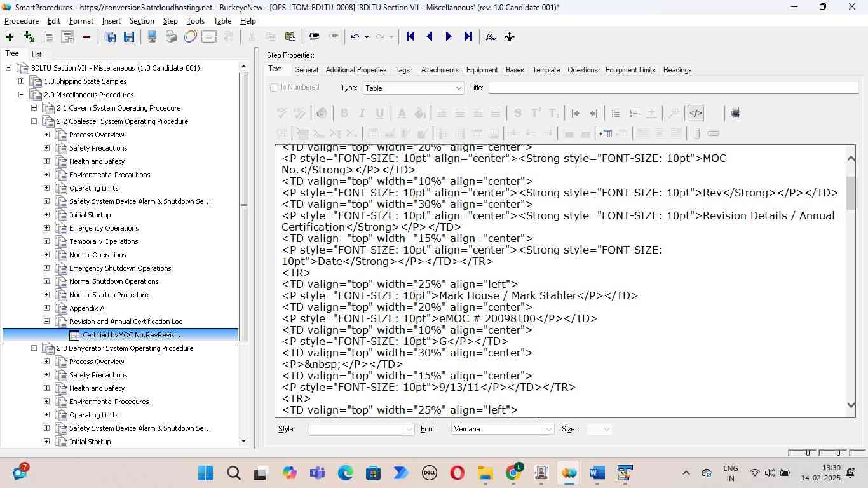
Task: Switch to the Equipment Limits tab
Action: pyautogui.click(x=630, y=70)
